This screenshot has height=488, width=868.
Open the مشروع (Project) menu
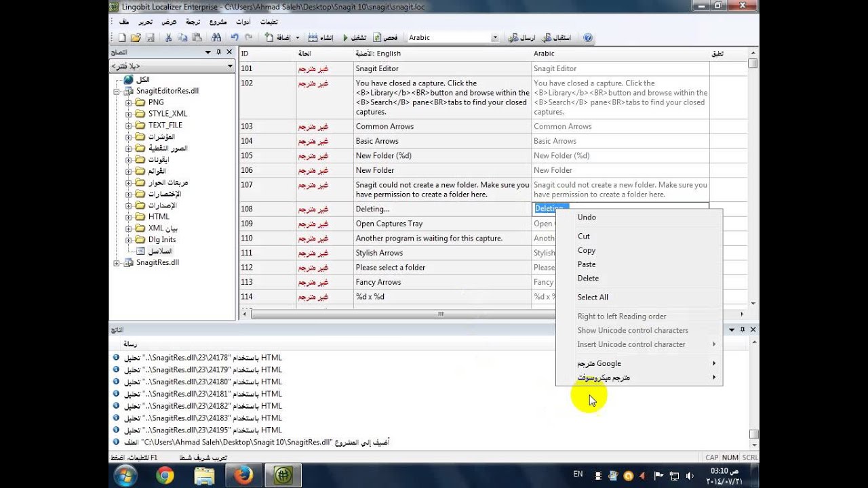point(219,22)
